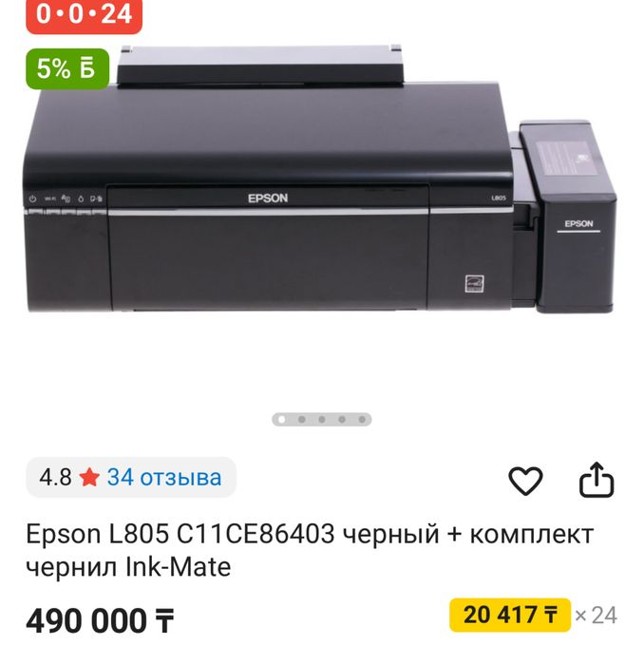Tap the red 0·0·24 installment badge
This screenshot has height=664, width=644.
(84, 15)
